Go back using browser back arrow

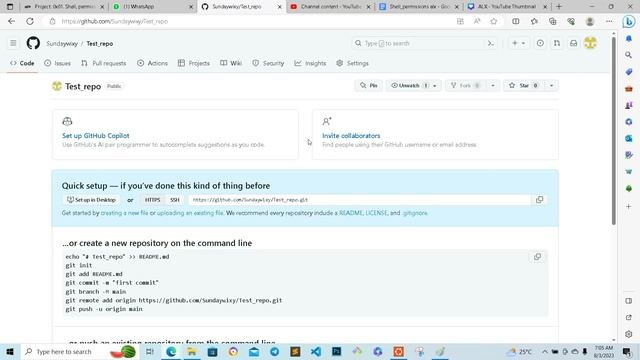pyautogui.click(x=11, y=21)
